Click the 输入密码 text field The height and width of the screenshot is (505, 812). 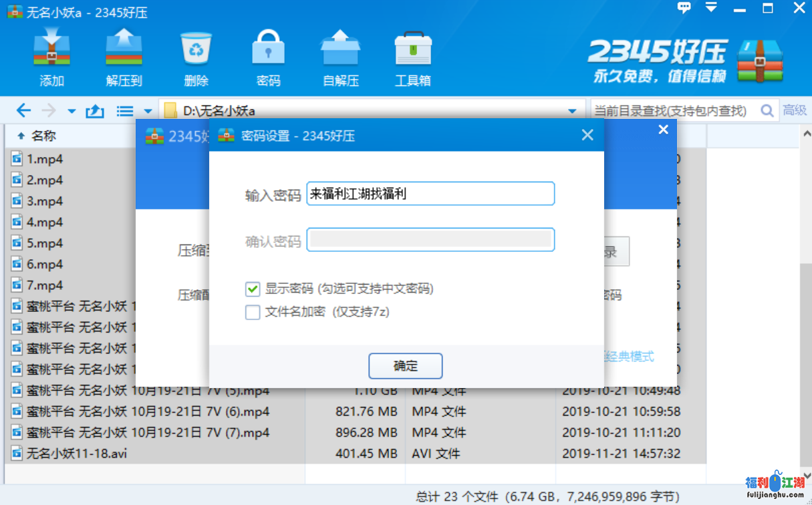(430, 194)
